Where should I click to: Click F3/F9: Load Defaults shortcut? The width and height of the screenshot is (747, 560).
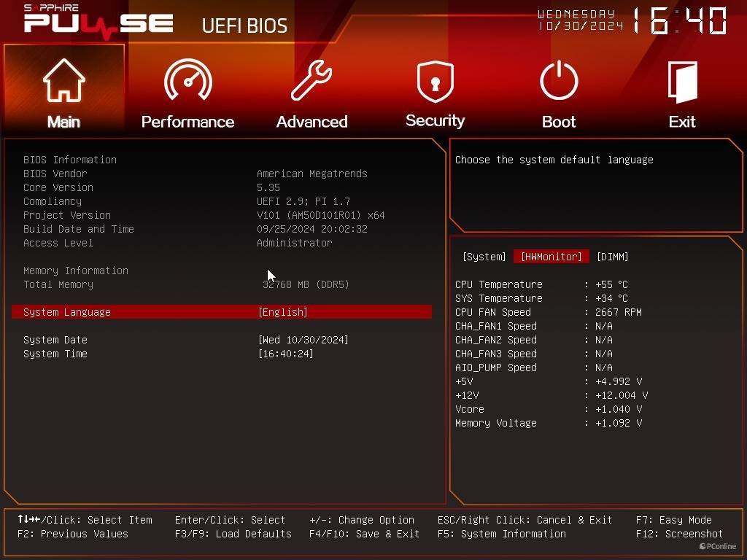click(x=233, y=534)
